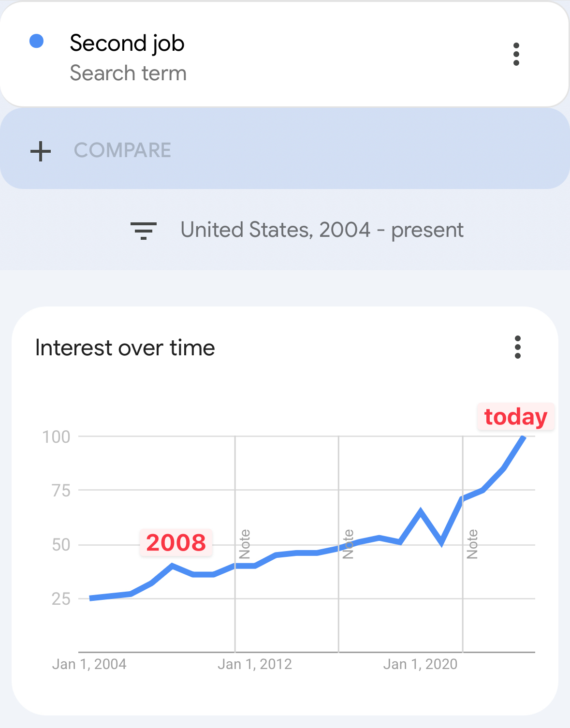
Task: Edit the Second job search term
Action: [127, 43]
